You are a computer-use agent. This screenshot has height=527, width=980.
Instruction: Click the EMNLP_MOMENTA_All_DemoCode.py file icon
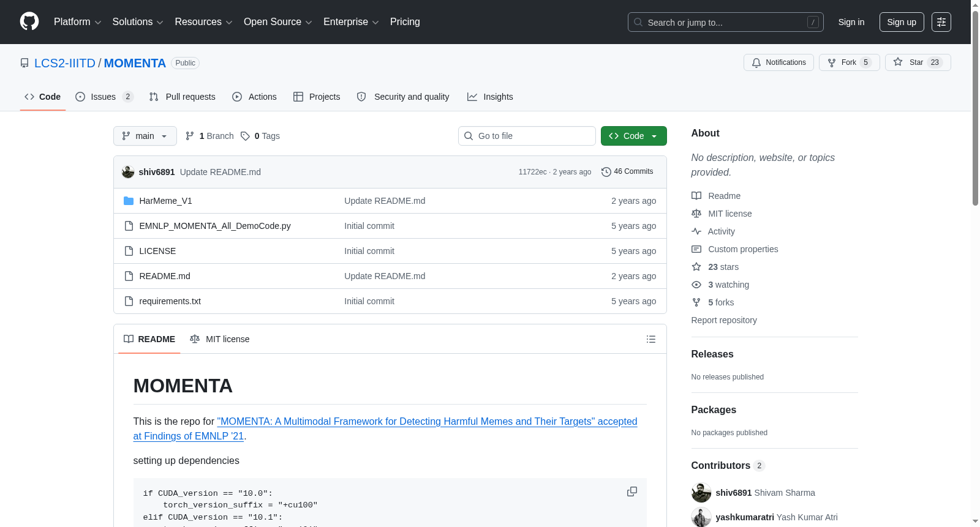coord(129,226)
